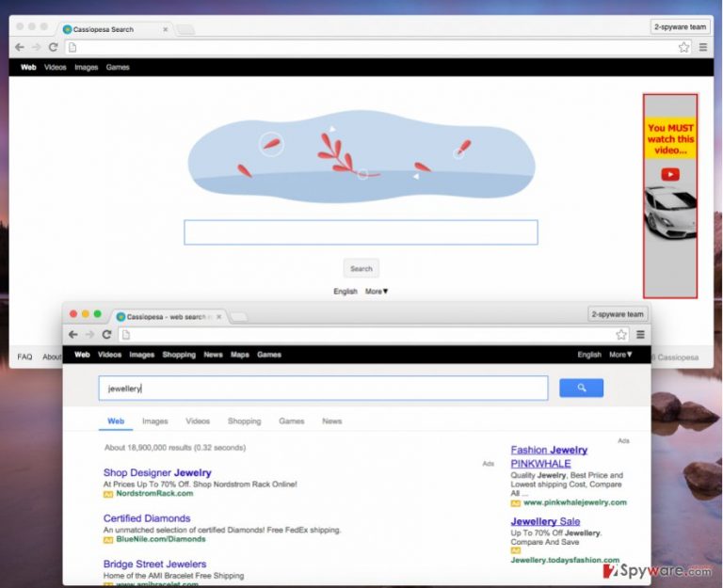The height and width of the screenshot is (588, 723).
Task: Select Web in back window black bar
Action: point(28,68)
